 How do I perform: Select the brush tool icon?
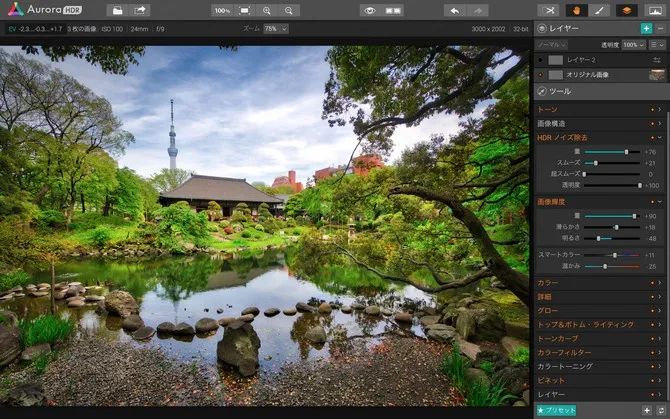tap(599, 10)
